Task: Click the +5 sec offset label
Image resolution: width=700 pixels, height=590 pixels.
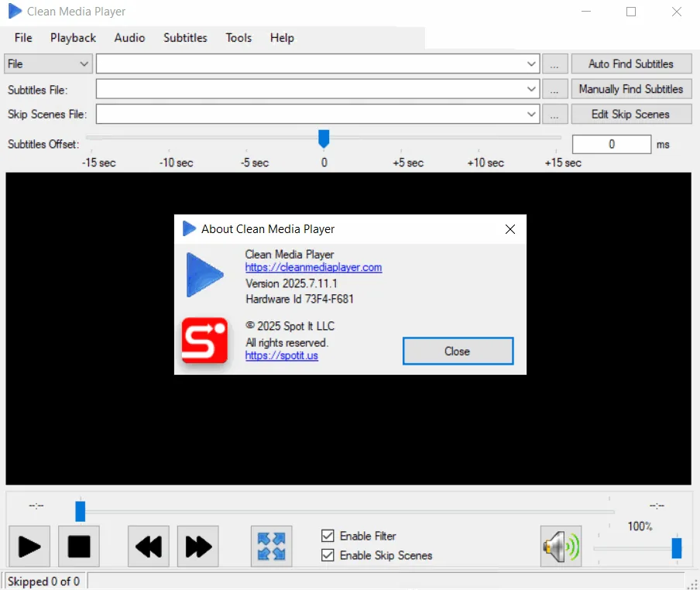Action: [408, 163]
